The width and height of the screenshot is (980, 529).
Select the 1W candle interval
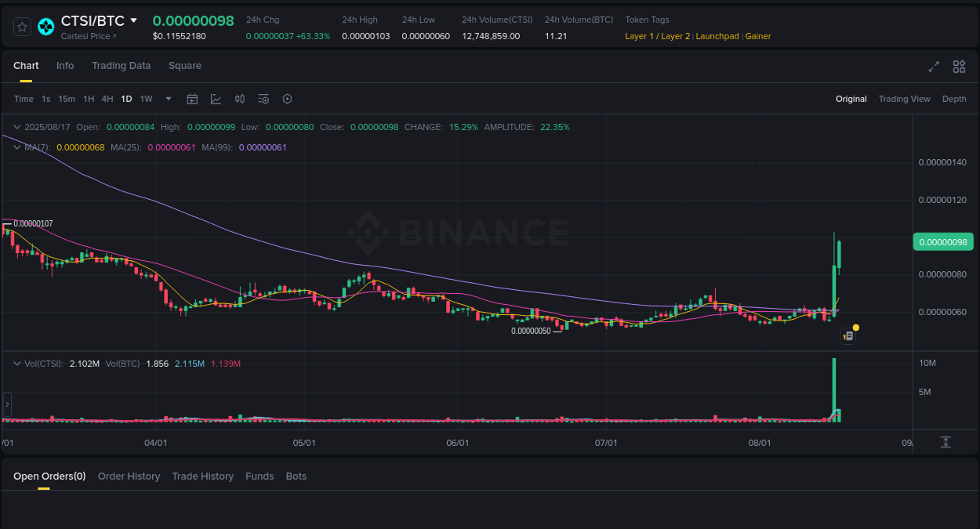[146, 99]
